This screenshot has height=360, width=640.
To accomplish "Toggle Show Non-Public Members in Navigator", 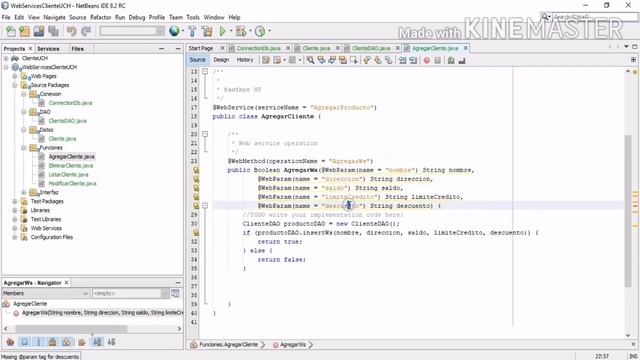I will tap(53, 342).
